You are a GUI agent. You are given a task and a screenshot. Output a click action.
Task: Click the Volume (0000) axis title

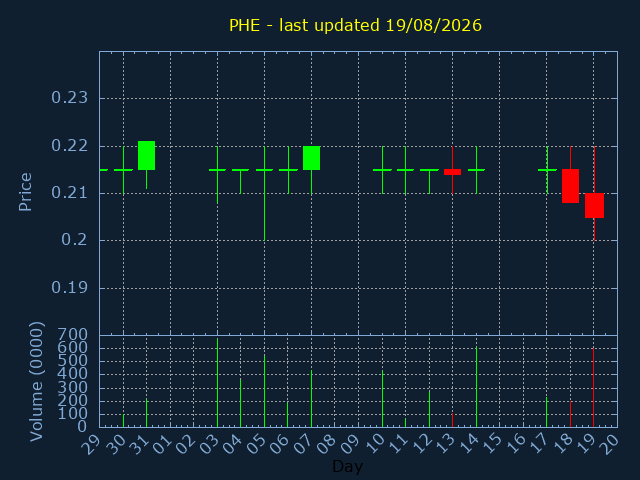[36, 382]
